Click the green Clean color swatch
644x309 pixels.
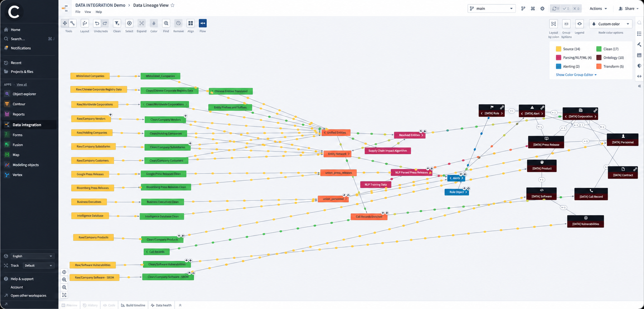point(599,49)
